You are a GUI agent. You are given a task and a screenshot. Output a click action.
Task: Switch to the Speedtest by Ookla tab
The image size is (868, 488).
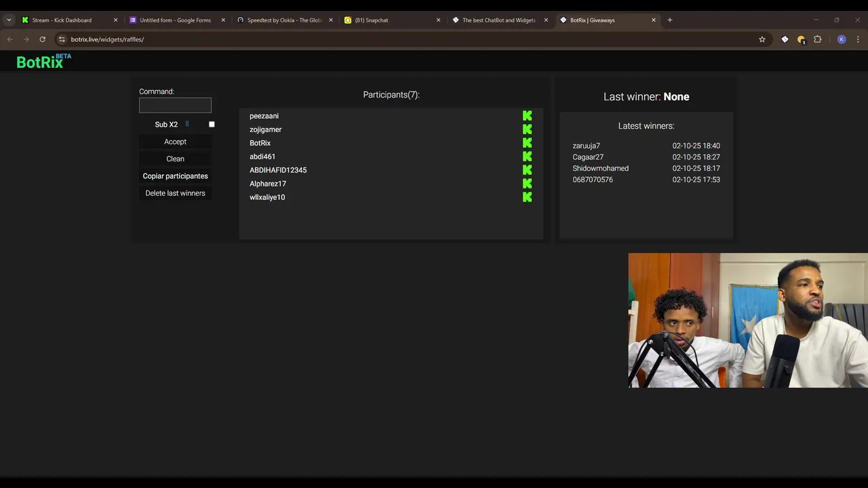coord(283,20)
